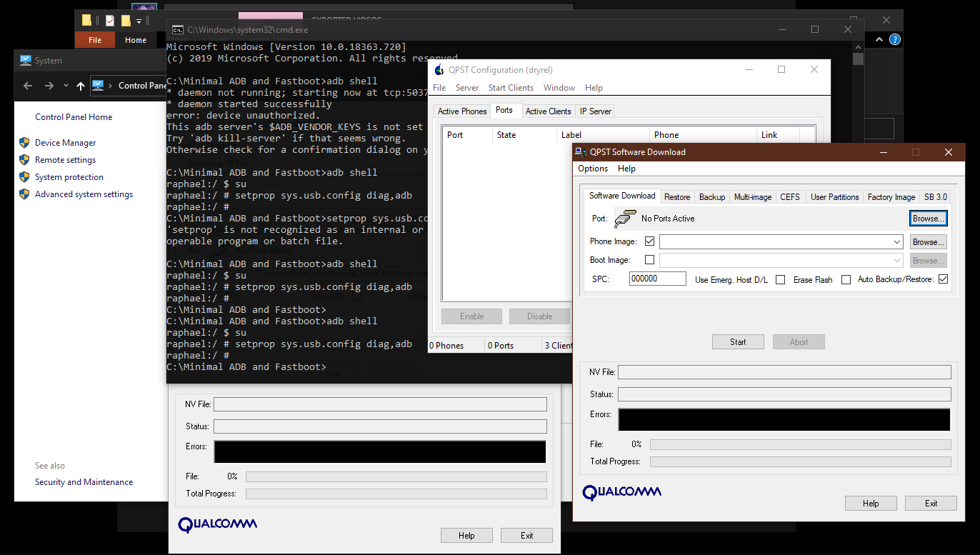
Task: Click the QPST Software Download title bar icon
Action: [x=581, y=152]
